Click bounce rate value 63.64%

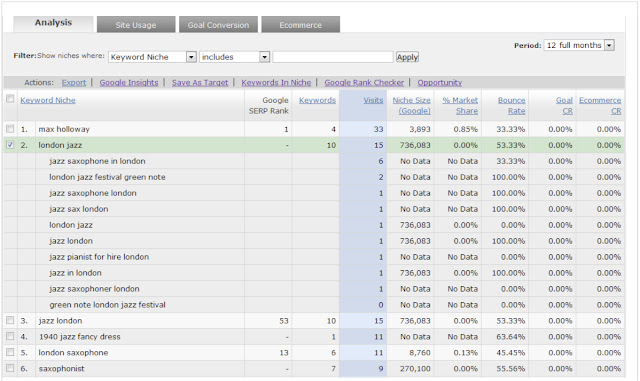point(511,337)
